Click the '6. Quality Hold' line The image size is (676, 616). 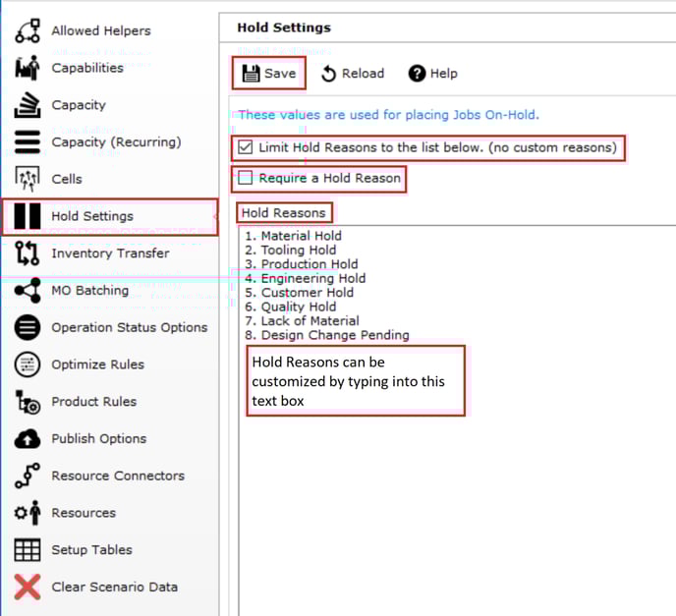pyautogui.click(x=291, y=307)
